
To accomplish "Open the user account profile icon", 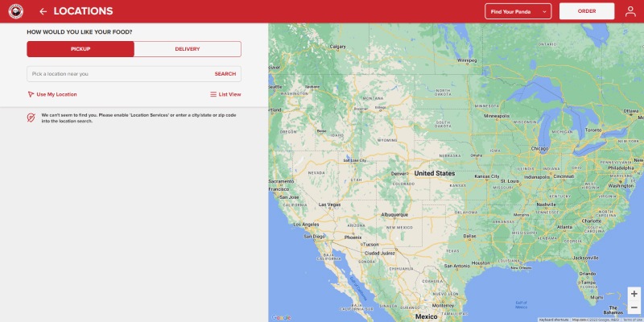I will click(x=630, y=11).
